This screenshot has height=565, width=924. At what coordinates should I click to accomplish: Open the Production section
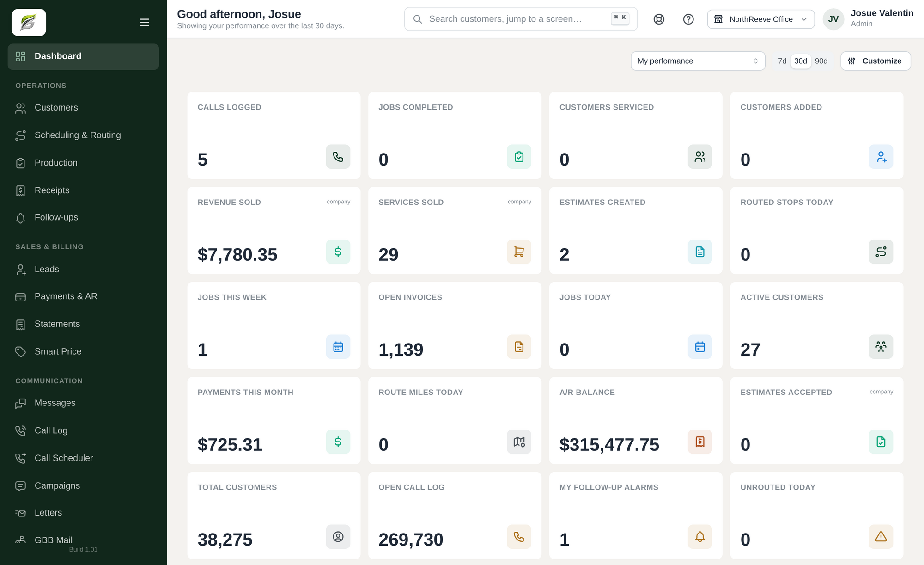click(83, 163)
